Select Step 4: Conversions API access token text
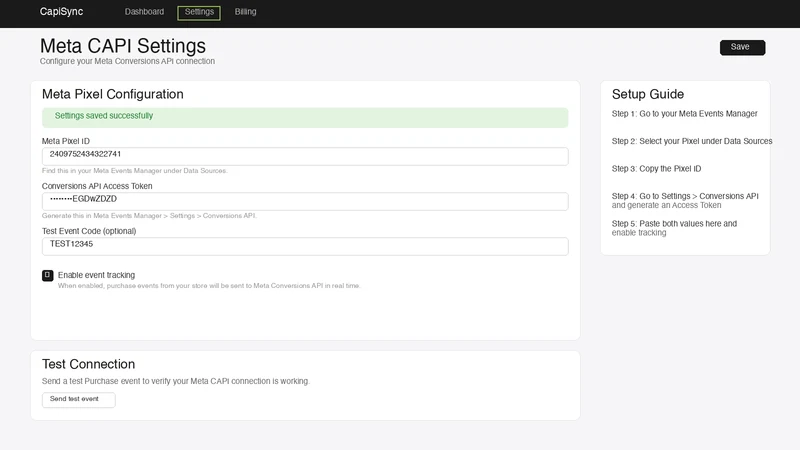Viewport: 800px width, 450px height. tap(685, 201)
